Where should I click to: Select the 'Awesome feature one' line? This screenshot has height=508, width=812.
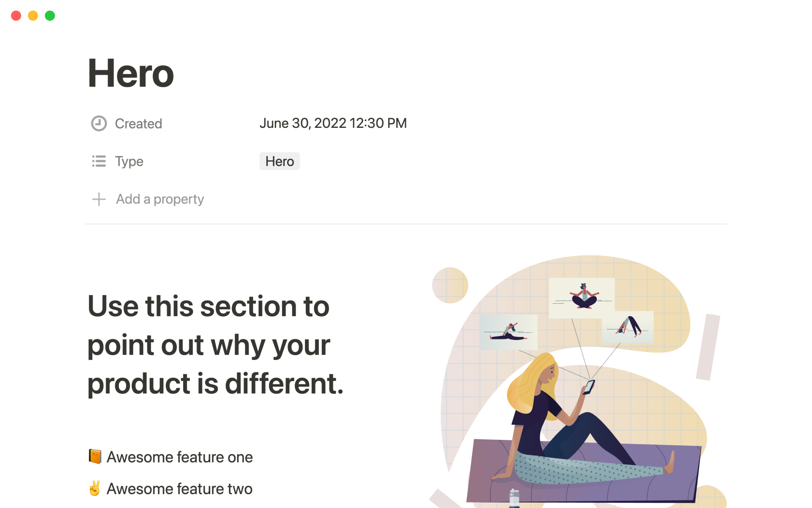click(x=179, y=457)
